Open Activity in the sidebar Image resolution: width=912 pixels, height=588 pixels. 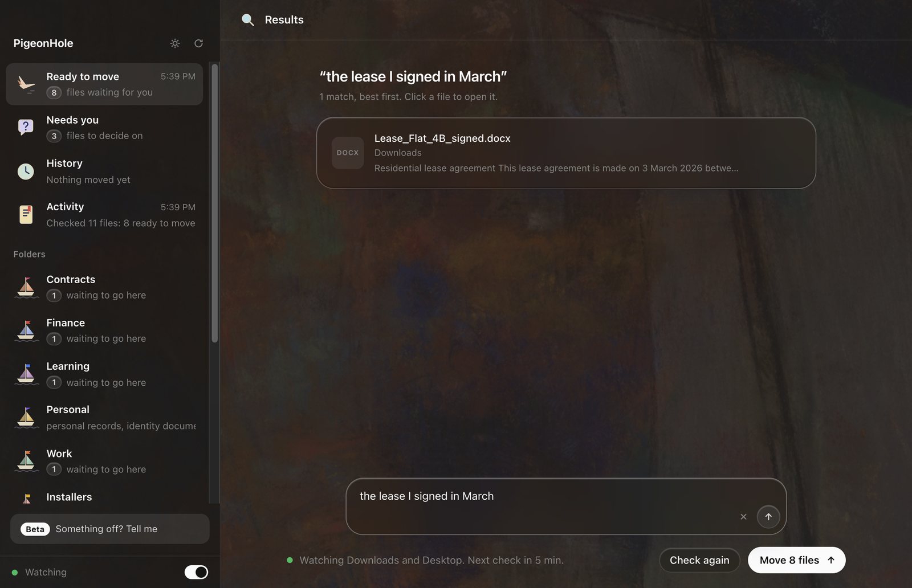pyautogui.click(x=104, y=215)
